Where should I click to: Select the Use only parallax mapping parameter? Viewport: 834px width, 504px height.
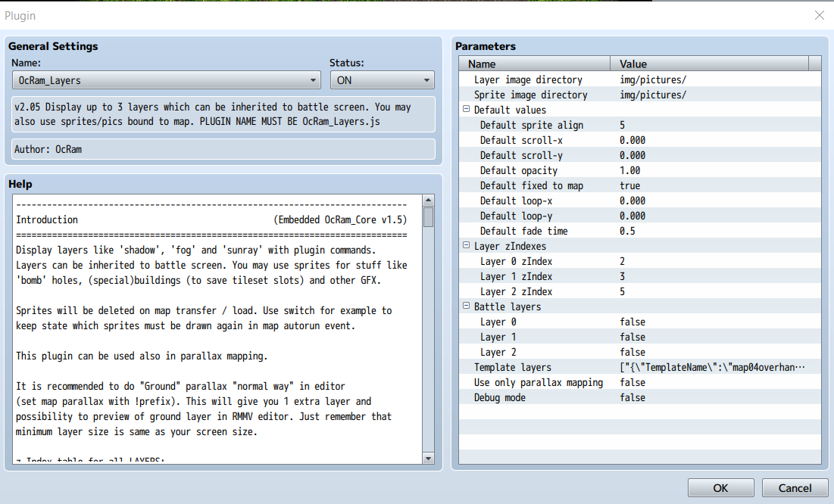coord(640,382)
